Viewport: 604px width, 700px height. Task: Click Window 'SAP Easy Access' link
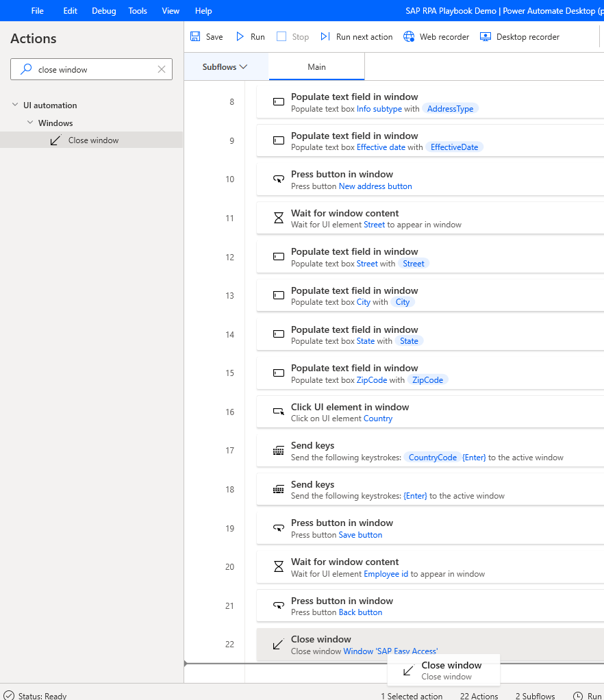(x=390, y=651)
